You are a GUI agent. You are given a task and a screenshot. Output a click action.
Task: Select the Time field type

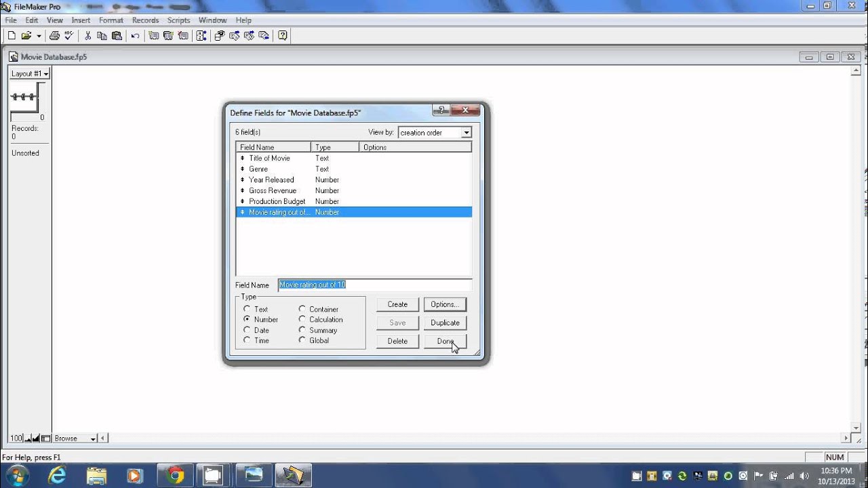coord(256,340)
